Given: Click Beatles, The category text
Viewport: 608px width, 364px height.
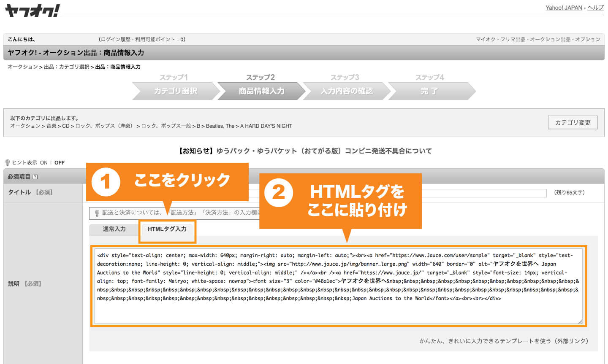Looking at the screenshot, I should click(x=220, y=126).
